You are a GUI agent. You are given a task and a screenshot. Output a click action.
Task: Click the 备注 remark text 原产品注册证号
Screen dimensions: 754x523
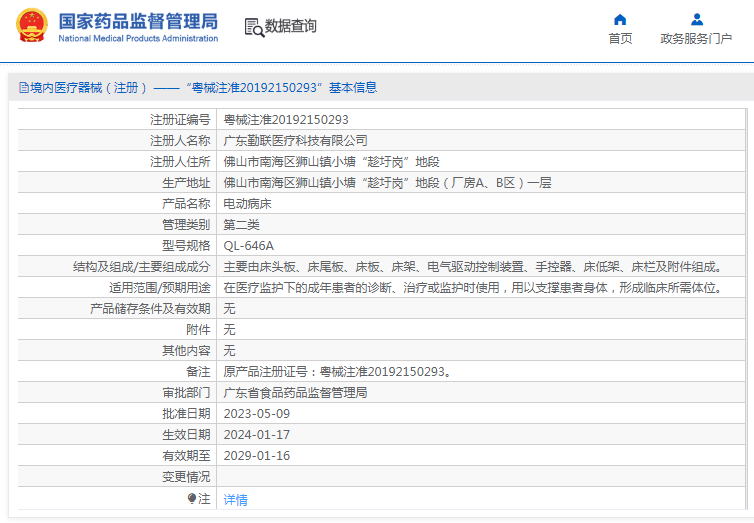tap(337, 372)
